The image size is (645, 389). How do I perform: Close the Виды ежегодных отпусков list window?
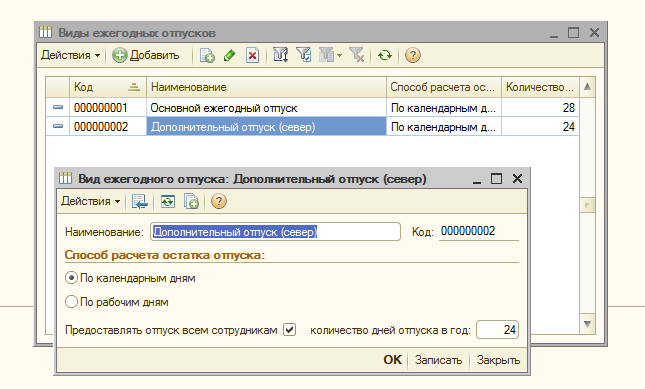click(594, 32)
